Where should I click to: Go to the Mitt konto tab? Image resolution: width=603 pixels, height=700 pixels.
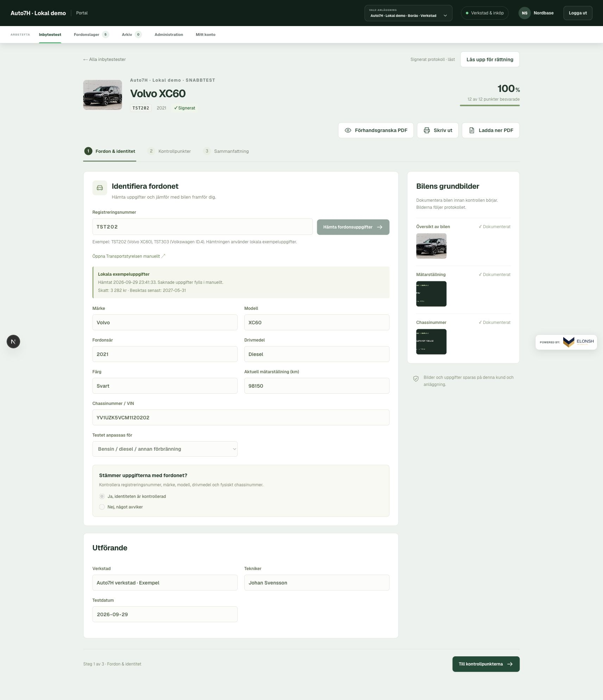tap(206, 35)
